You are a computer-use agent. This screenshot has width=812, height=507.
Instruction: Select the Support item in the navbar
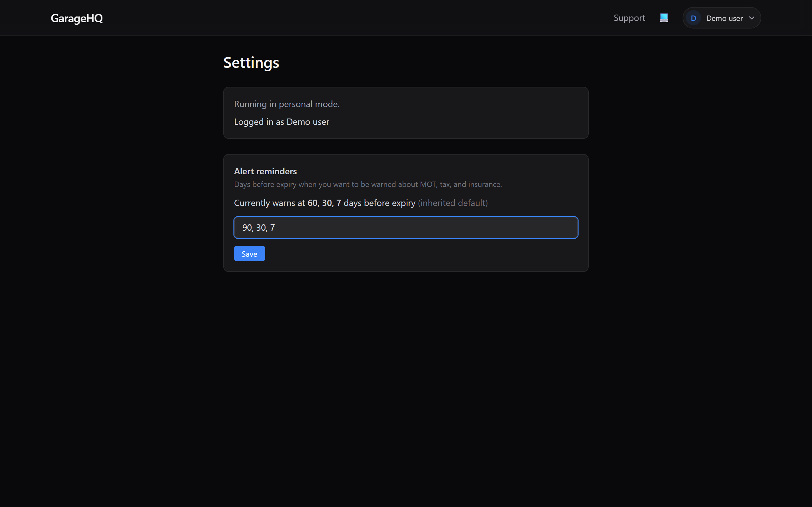[x=629, y=18]
